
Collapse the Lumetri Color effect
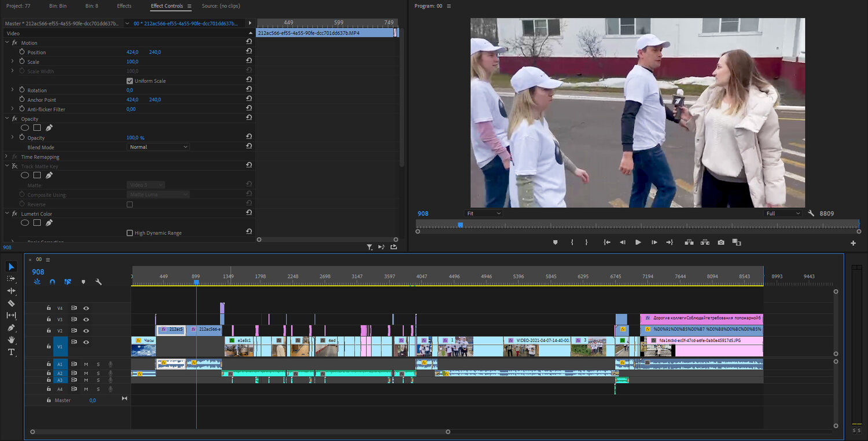click(x=6, y=213)
